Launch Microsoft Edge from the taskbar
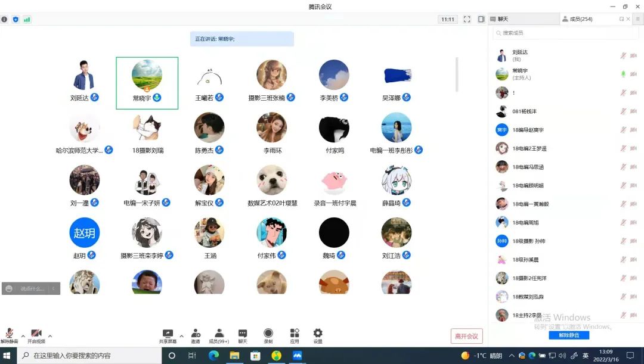Image resolution: width=644 pixels, height=364 pixels. tap(213, 356)
